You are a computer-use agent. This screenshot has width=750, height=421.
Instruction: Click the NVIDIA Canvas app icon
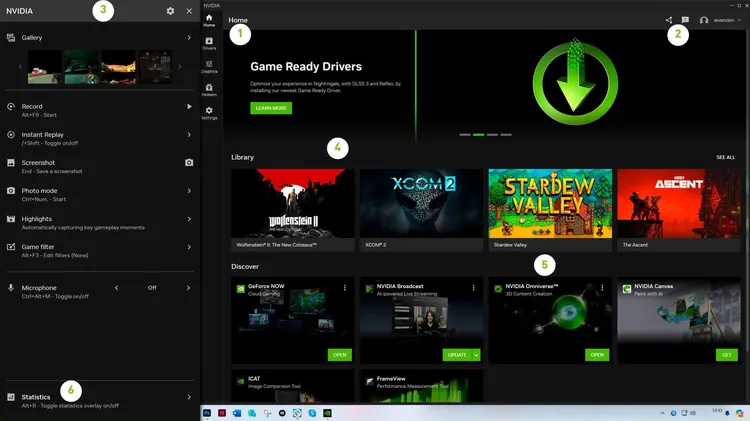(627, 289)
